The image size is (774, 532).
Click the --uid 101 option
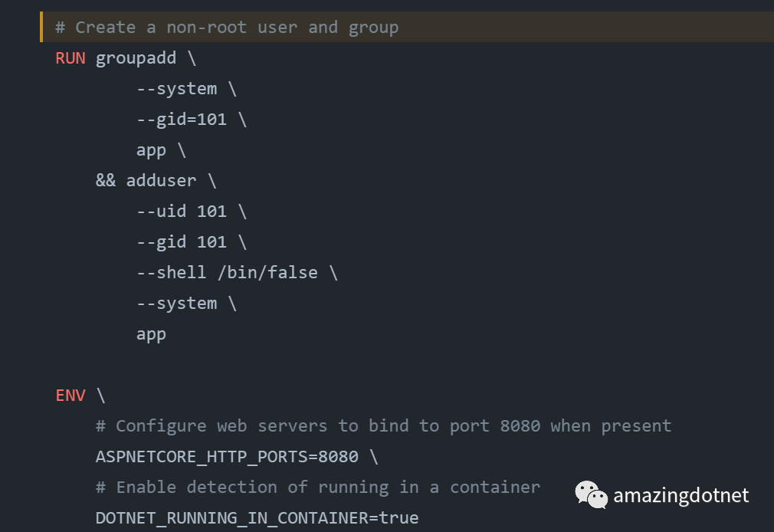pos(181,212)
